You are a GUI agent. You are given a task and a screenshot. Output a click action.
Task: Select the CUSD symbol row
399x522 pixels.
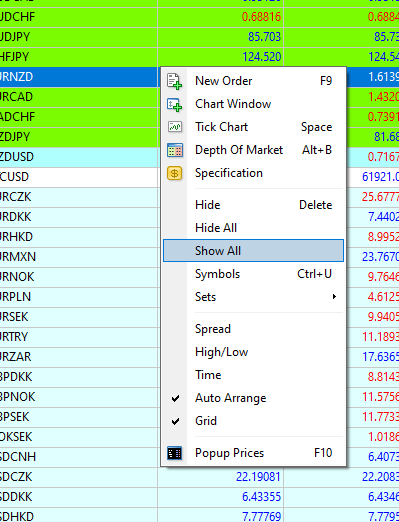coord(80,177)
